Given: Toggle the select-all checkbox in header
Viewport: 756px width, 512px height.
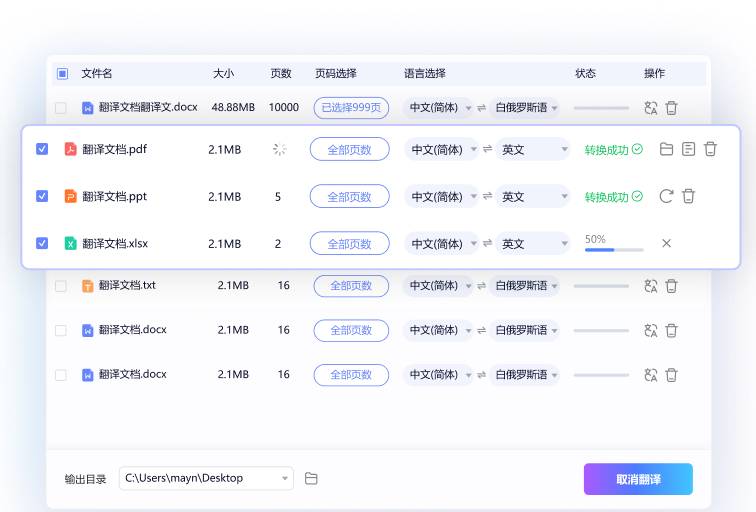Looking at the screenshot, I should [62, 74].
